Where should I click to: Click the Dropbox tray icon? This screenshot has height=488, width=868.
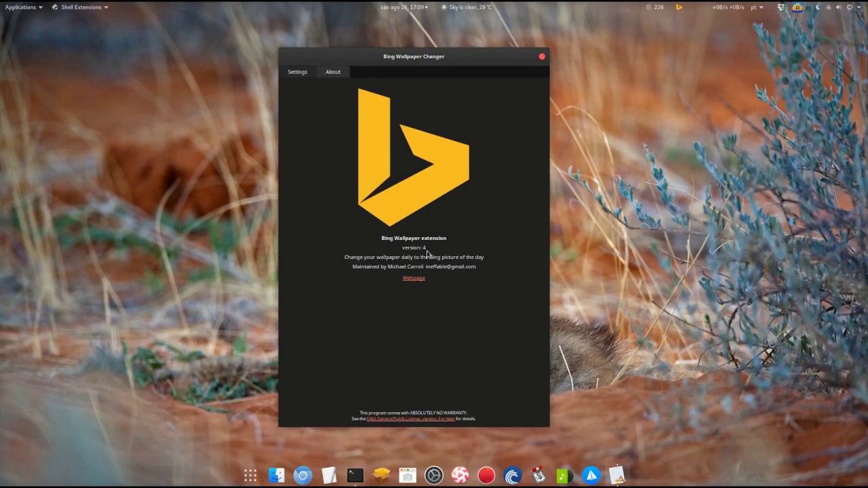tap(781, 7)
